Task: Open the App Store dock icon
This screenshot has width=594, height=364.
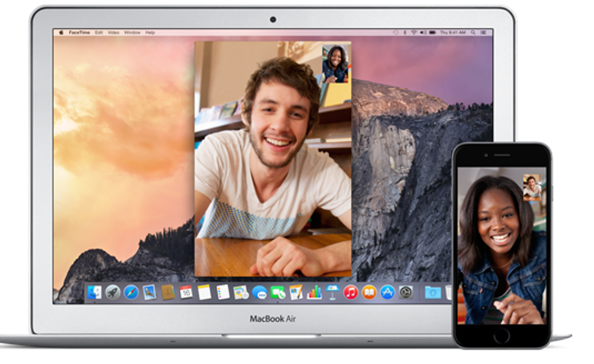Action: [x=387, y=293]
